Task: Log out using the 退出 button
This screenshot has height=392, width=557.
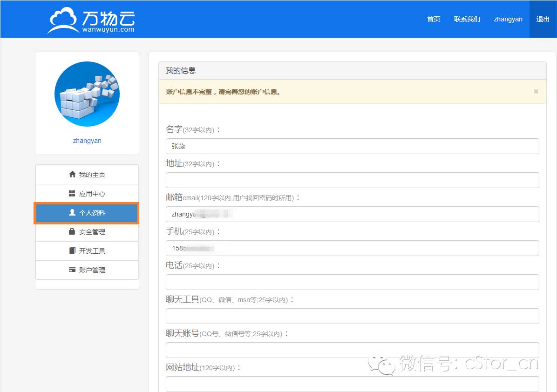Action: pos(542,19)
